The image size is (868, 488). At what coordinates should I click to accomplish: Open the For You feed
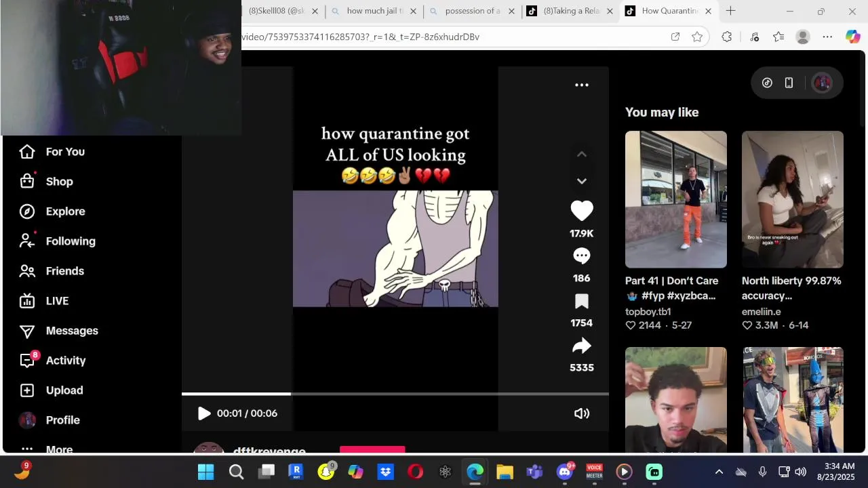52,152
